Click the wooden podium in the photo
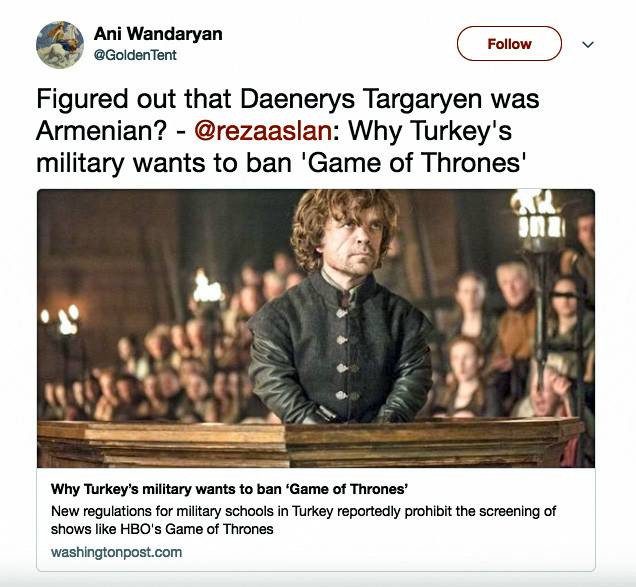 311,444
